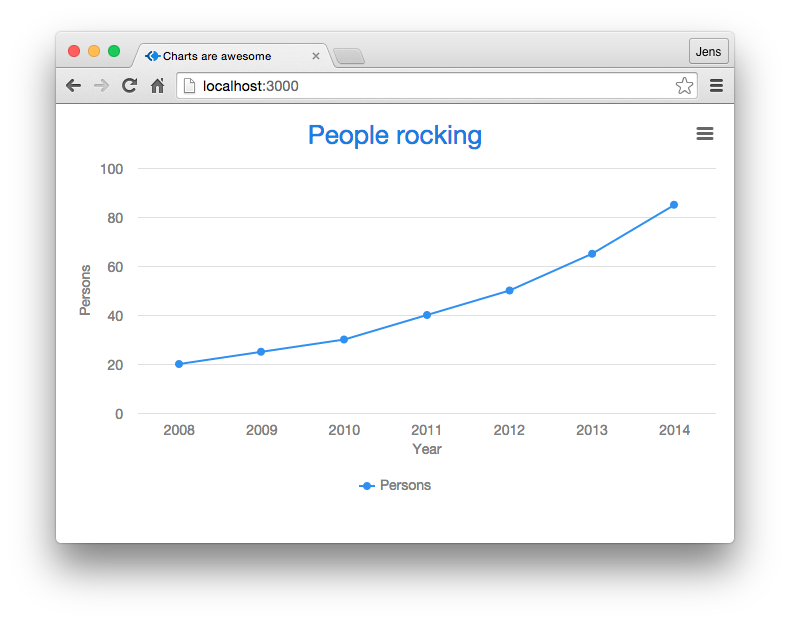Select the Charts are awesome tab

click(x=232, y=56)
